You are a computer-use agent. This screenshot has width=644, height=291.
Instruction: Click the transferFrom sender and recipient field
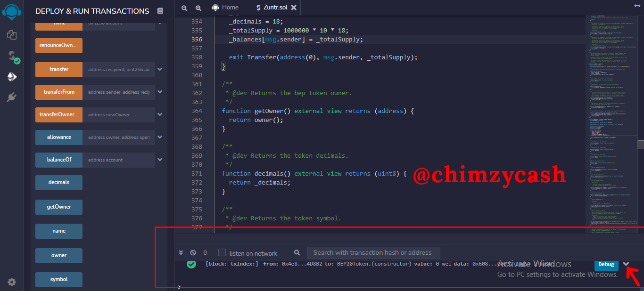pyautogui.click(x=119, y=92)
